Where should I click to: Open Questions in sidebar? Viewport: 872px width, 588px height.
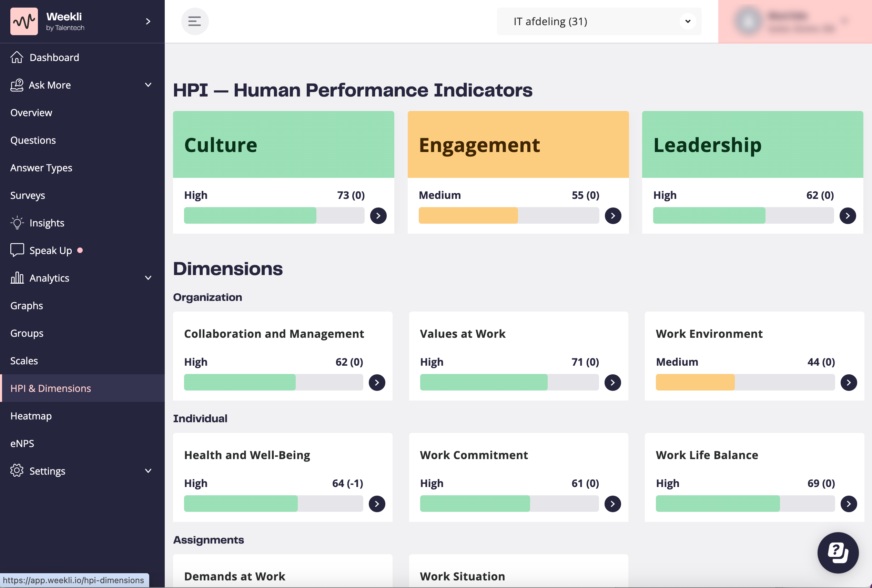33,140
